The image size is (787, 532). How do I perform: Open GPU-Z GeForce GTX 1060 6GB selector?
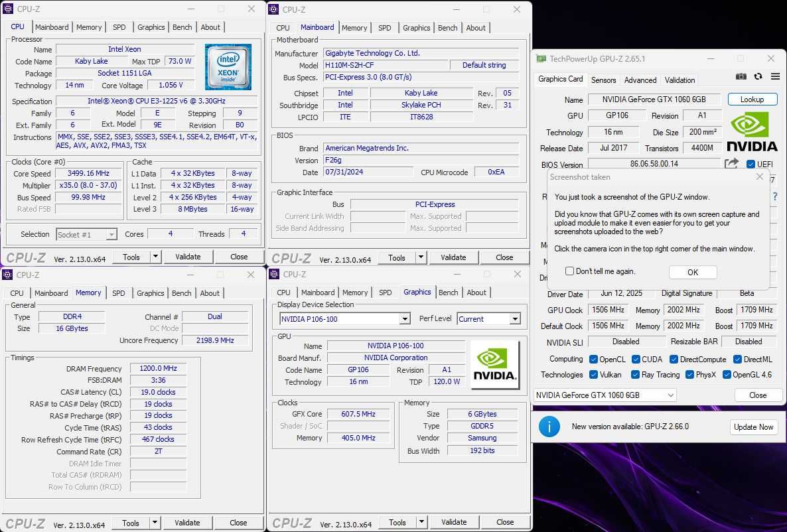pos(605,395)
